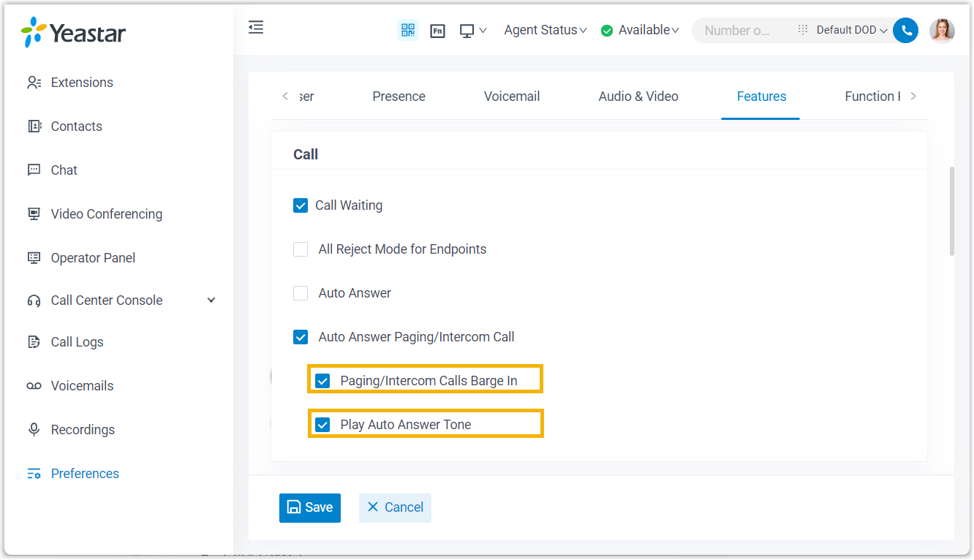Viewport: 974px width, 560px height.
Task: Click the Operator Panel icon
Action: [34, 258]
